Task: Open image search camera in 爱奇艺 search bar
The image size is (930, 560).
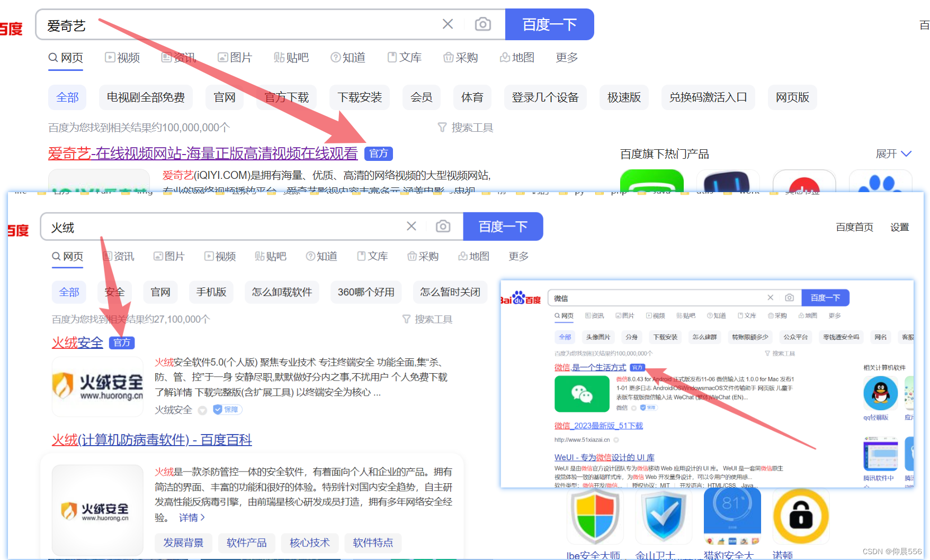Action: [x=482, y=24]
